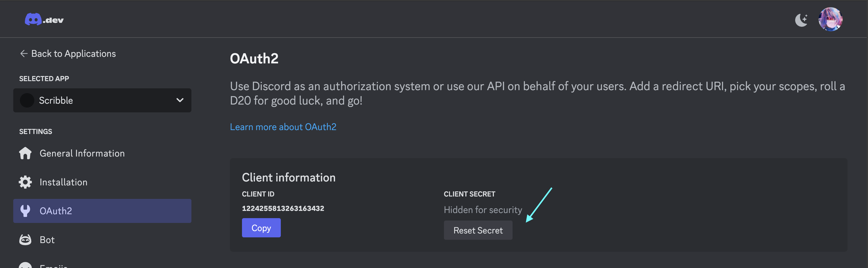
Task: Copy the client ID
Action: tap(261, 228)
